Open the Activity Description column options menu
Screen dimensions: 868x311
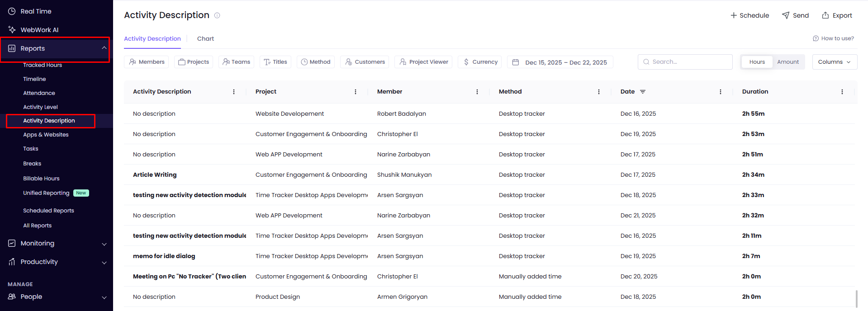234,92
